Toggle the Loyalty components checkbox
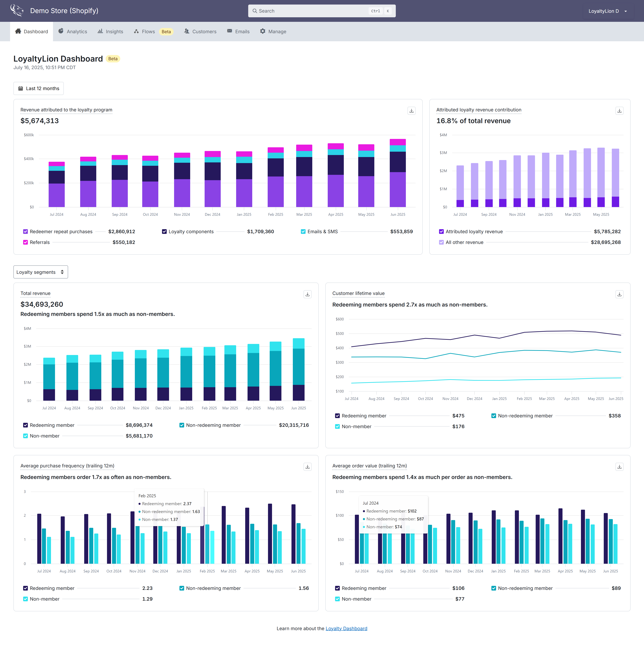The width and height of the screenshot is (644, 659). (164, 232)
